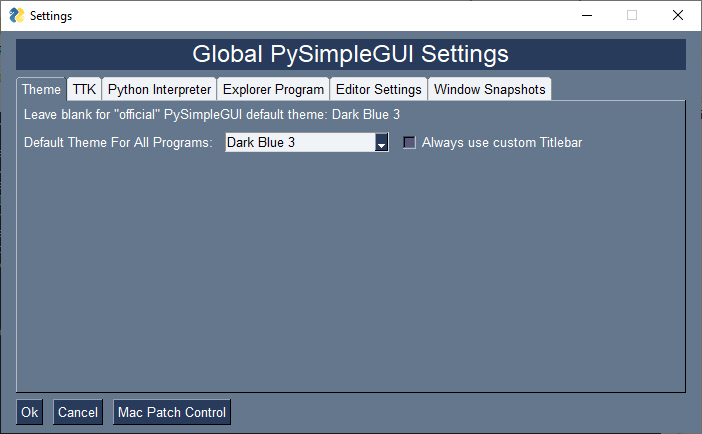The width and height of the screenshot is (702, 434).
Task: Click the Cancel button
Action: click(x=77, y=412)
